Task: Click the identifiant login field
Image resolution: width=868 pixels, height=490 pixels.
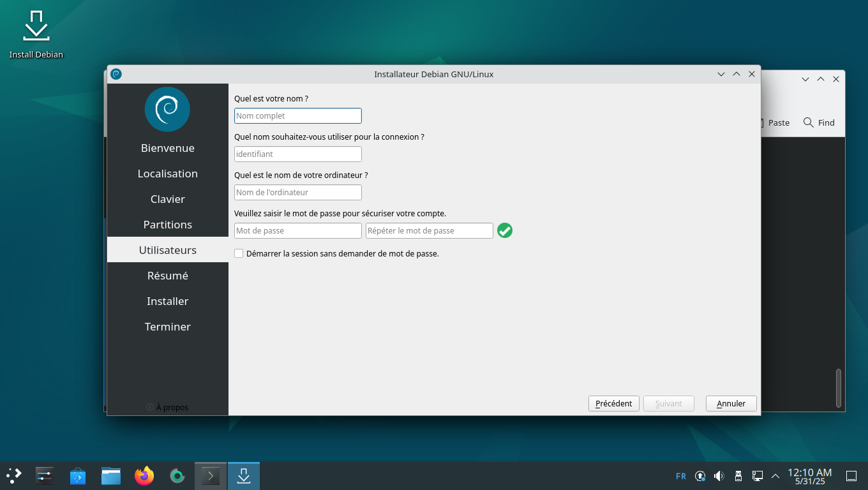Action: (x=298, y=154)
